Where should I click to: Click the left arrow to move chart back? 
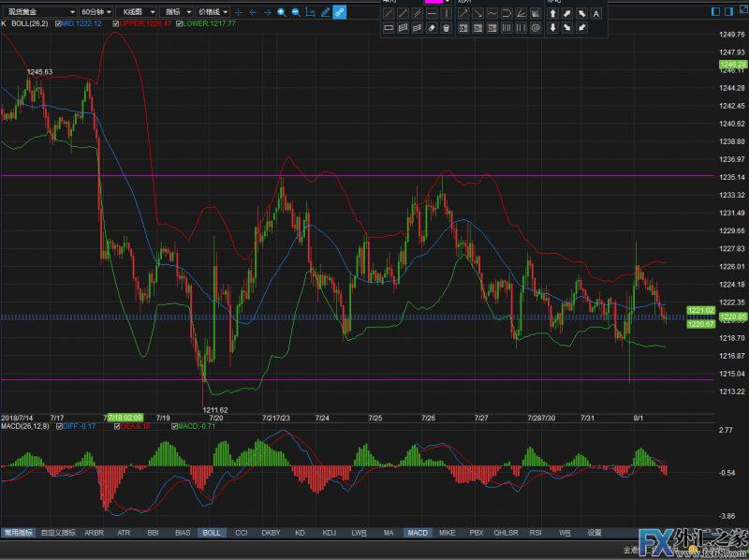(253, 12)
